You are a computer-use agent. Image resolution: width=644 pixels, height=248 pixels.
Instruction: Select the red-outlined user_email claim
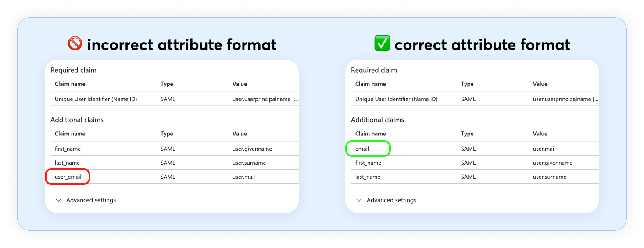tap(68, 177)
